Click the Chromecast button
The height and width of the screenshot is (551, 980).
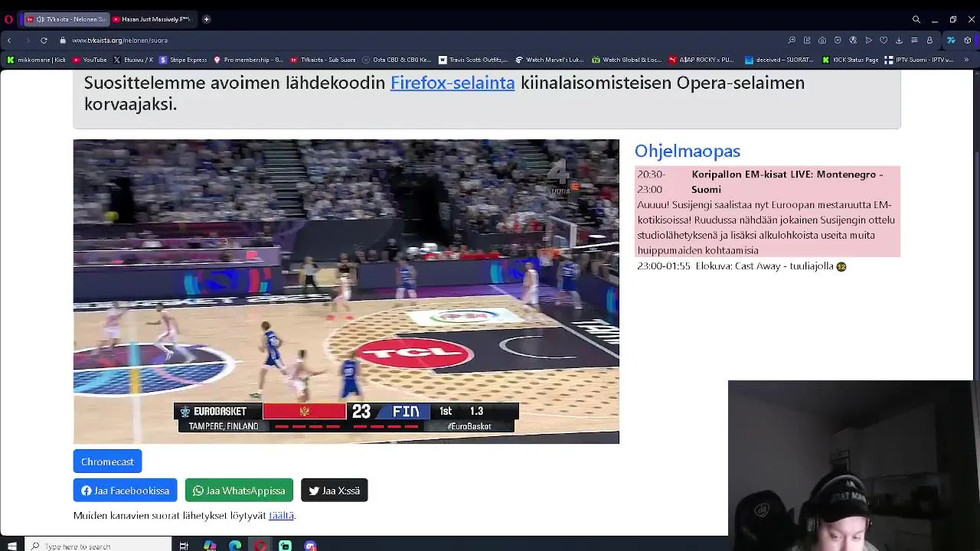(x=107, y=461)
